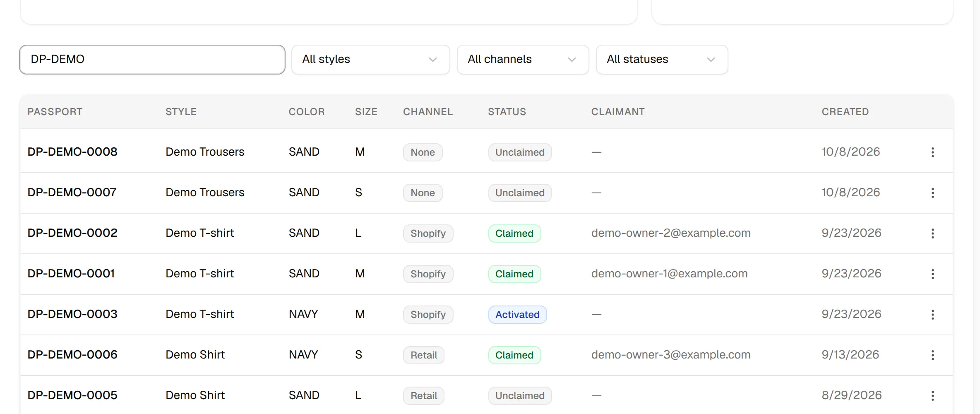Click Claimed badge on DP-DEMO-0002 row
Screen dimensions: 980x414
click(x=514, y=233)
